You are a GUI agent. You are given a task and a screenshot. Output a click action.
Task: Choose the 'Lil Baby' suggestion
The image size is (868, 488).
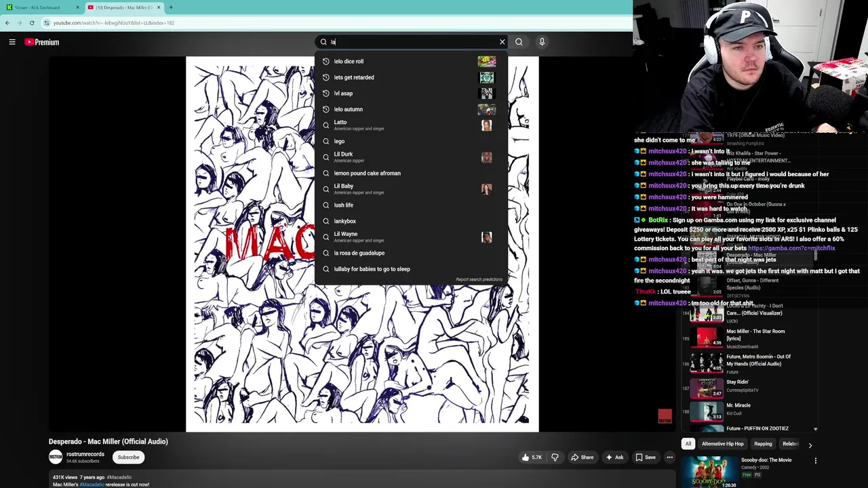tap(411, 189)
